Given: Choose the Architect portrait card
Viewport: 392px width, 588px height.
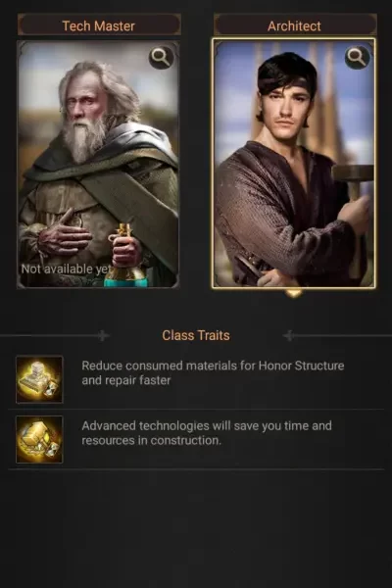Looking at the screenshot, I should (x=294, y=164).
